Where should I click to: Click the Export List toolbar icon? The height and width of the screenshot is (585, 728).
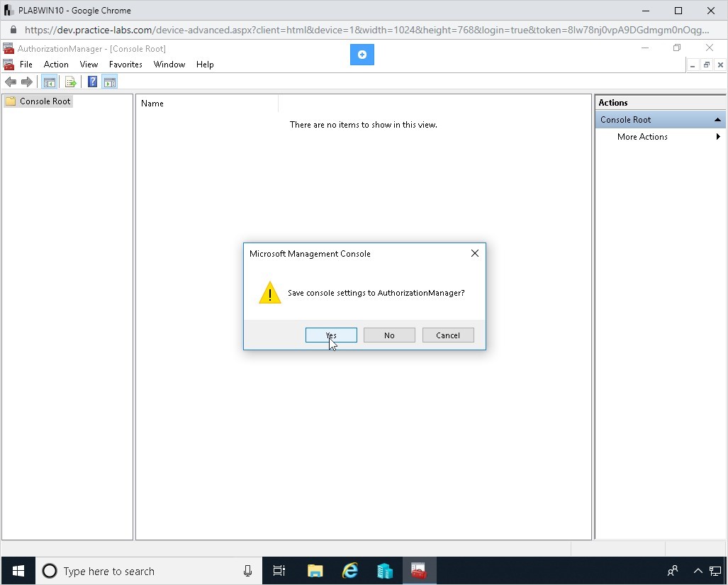(71, 82)
